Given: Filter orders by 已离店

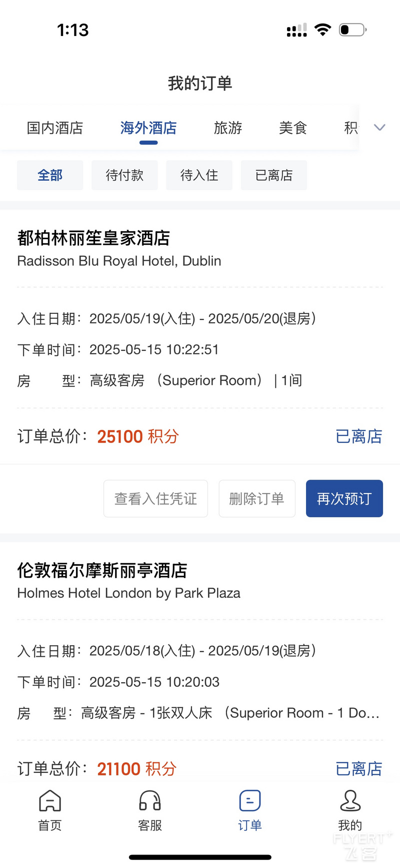Looking at the screenshot, I should point(274,175).
